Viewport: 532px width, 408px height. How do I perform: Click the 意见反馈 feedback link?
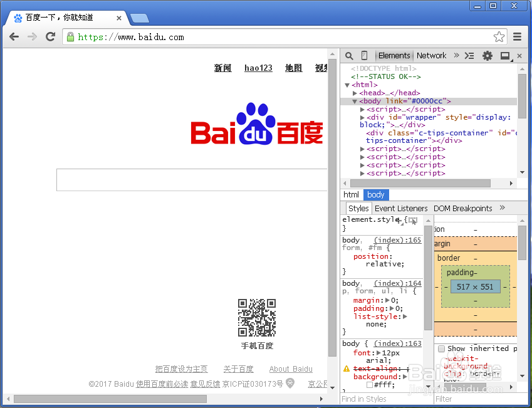coord(205,384)
